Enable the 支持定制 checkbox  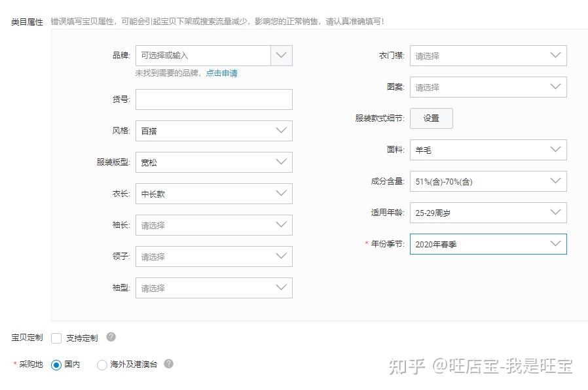tap(56, 338)
